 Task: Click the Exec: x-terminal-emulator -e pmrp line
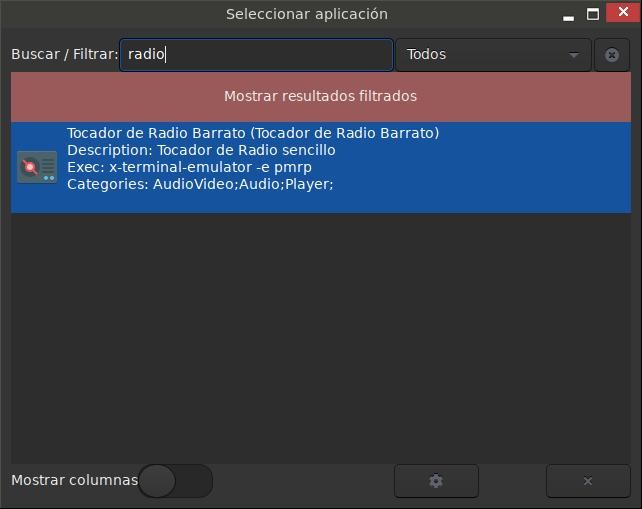[x=189, y=167]
